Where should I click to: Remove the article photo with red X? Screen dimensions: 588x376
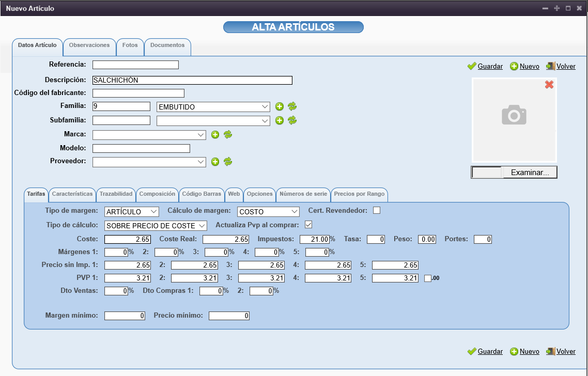coord(549,85)
